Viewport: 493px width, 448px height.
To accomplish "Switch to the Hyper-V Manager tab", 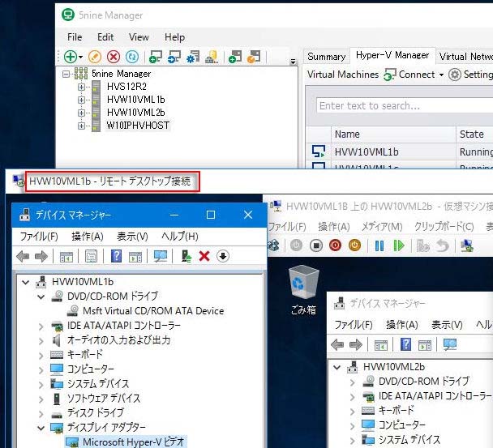I will point(392,55).
